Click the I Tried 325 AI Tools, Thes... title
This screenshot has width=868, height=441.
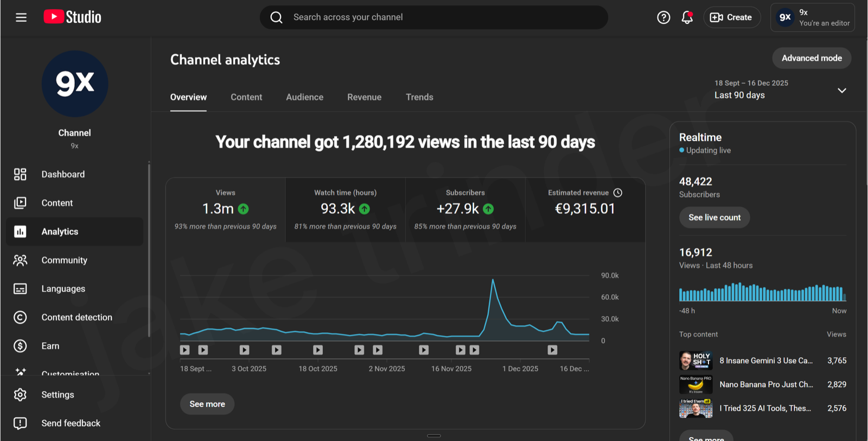pyautogui.click(x=765, y=408)
